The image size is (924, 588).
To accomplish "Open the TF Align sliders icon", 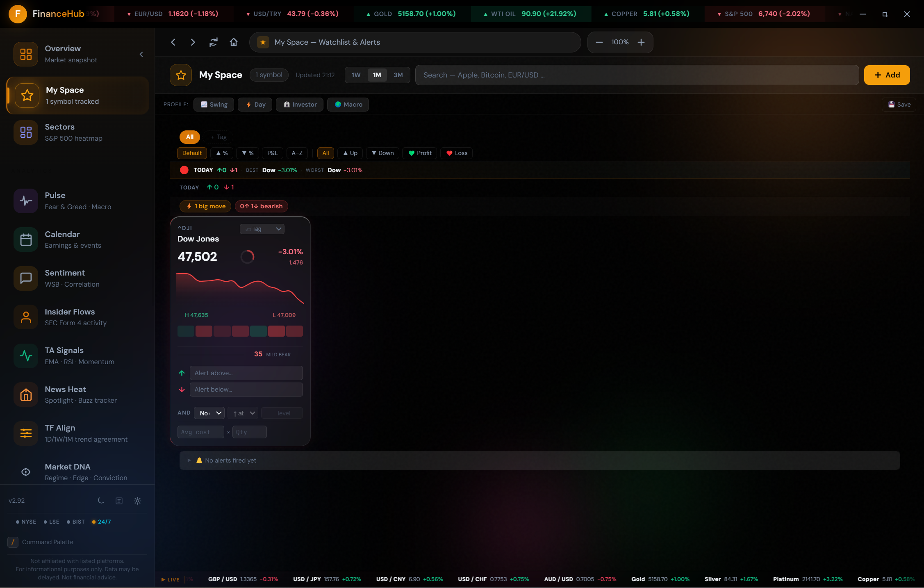I will click(26, 433).
